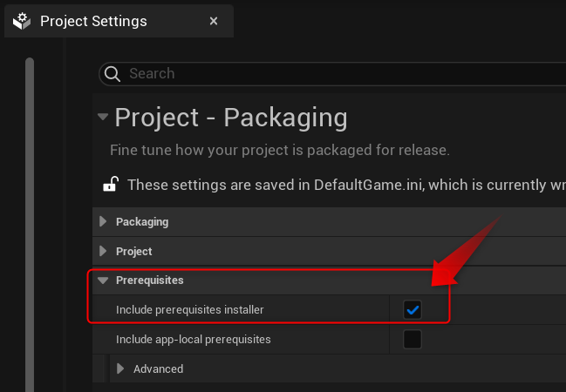Enable Include app-local prerequisites checkbox
Screen dimensions: 566x392
(412, 339)
